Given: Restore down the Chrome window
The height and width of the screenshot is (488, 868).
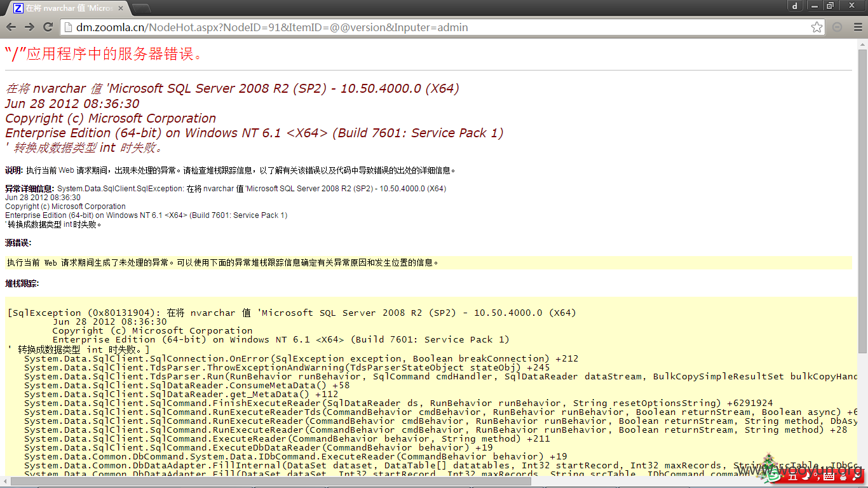Looking at the screenshot, I should click(x=831, y=6).
